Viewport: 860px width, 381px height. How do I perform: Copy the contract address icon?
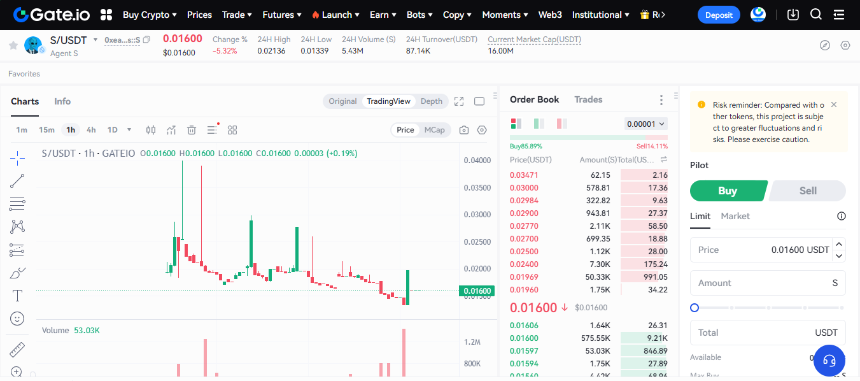coord(146,40)
